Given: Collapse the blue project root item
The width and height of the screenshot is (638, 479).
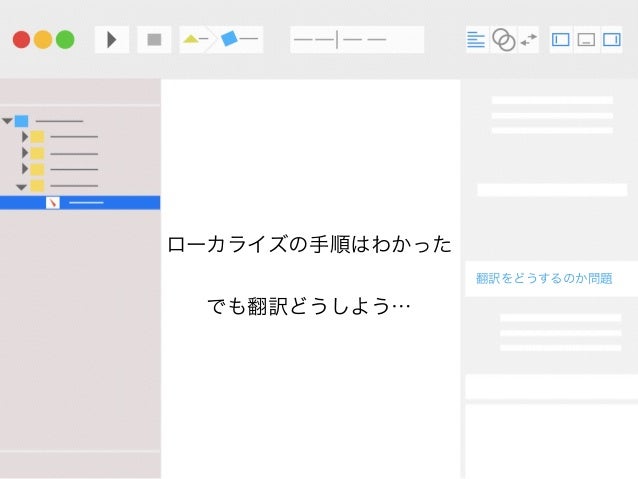Looking at the screenshot, I should click(7, 121).
